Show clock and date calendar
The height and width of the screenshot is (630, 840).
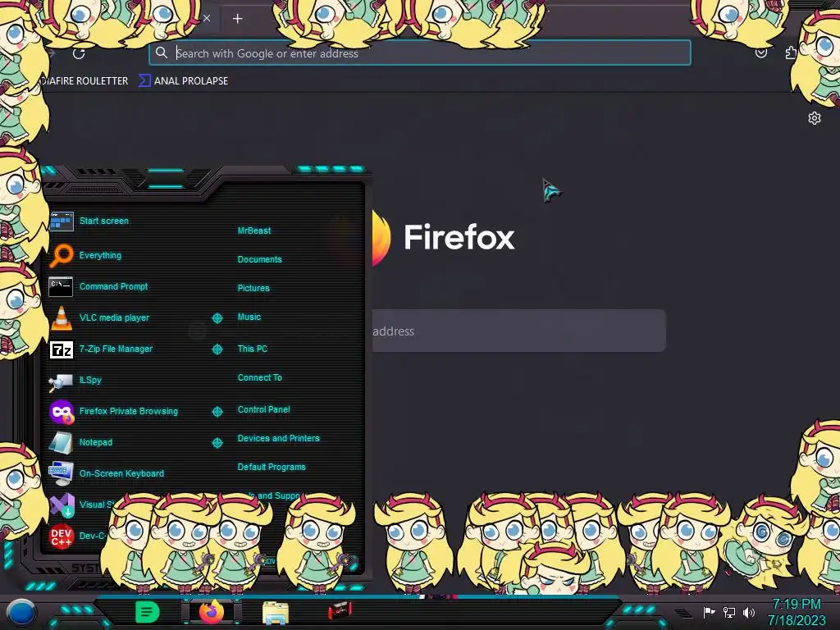(797, 612)
